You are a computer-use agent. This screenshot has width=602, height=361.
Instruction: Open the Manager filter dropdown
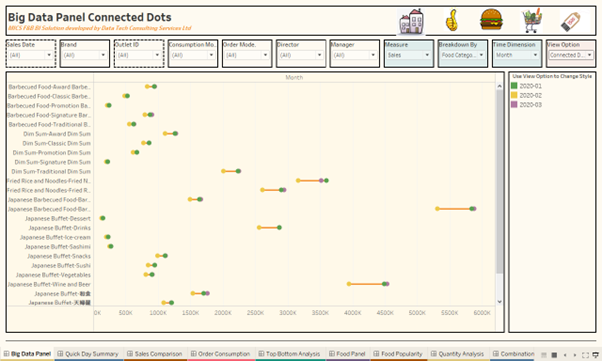coord(354,55)
